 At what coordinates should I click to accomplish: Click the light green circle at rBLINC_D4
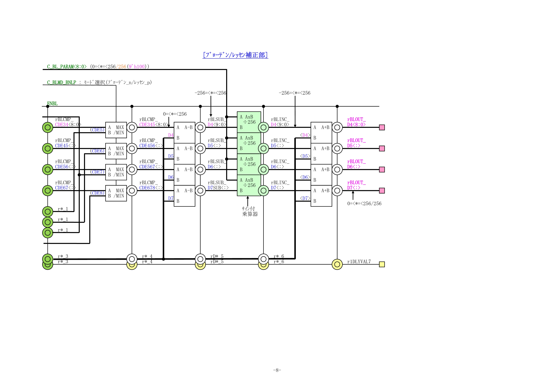point(263,127)
